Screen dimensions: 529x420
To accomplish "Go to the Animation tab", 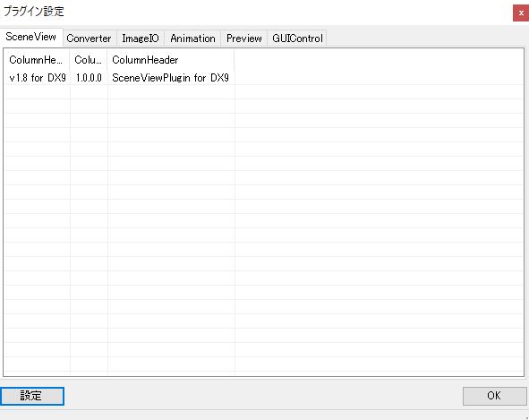I will [192, 39].
